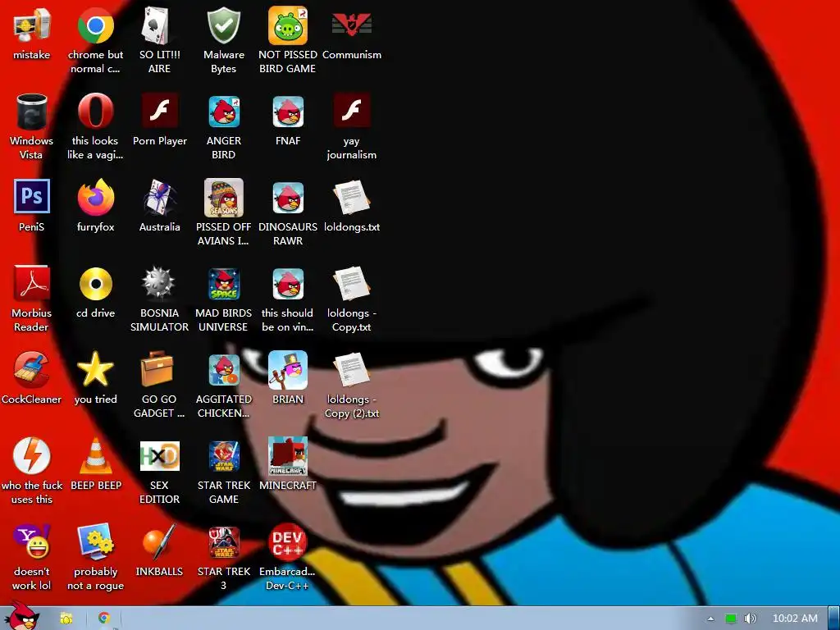This screenshot has width=840, height=630.
Task: Select 'AGGITATED CHICKEN' Rio icon
Action: 223,370
